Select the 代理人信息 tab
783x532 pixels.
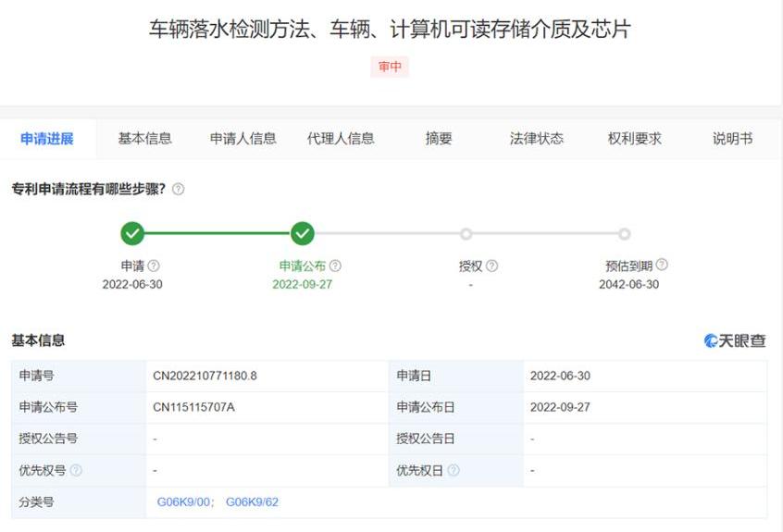[341, 139]
